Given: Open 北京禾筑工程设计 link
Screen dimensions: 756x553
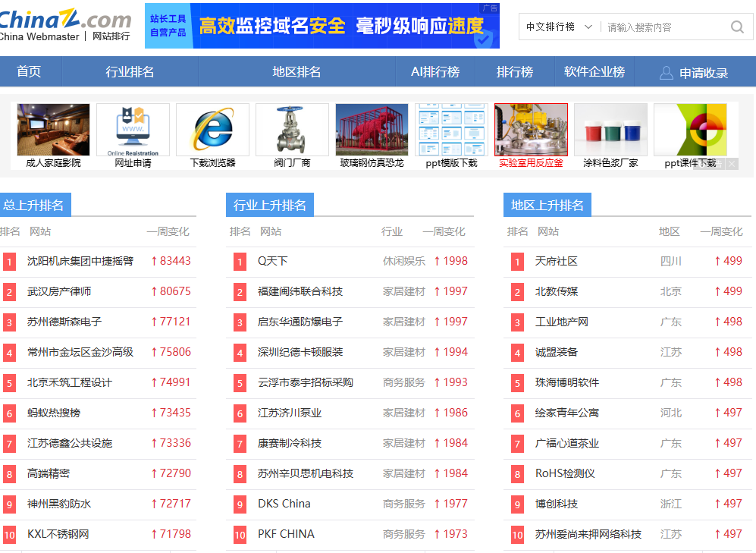Looking at the screenshot, I should pyautogui.click(x=70, y=382).
